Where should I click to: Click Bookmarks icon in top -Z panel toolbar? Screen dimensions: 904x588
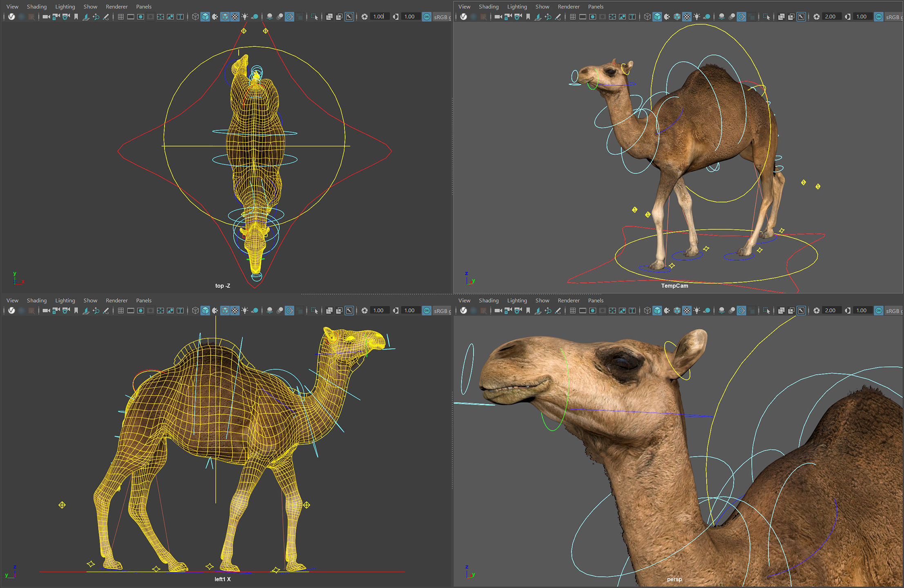76,17
